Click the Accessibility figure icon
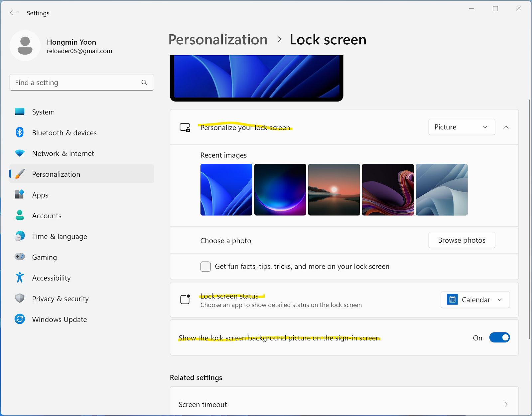This screenshot has width=532, height=416. click(20, 278)
